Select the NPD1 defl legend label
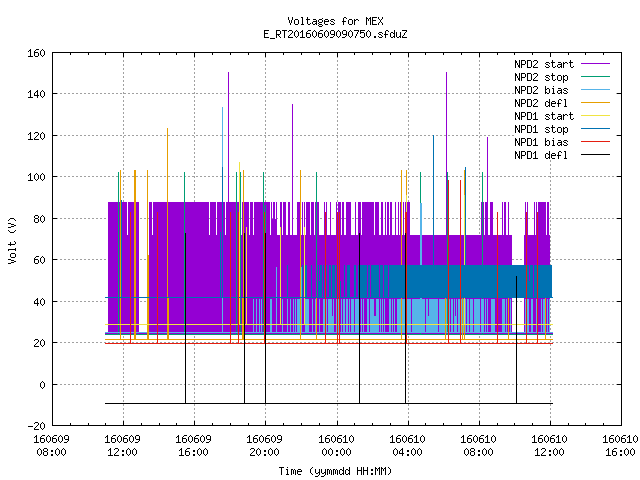The width and height of the screenshot is (640, 480). (541, 156)
